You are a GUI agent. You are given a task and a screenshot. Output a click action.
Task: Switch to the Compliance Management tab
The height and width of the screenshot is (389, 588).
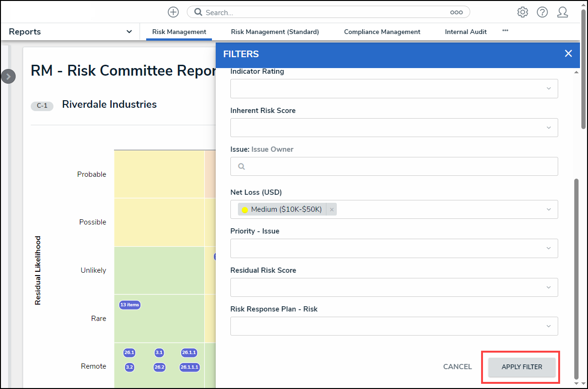click(382, 32)
